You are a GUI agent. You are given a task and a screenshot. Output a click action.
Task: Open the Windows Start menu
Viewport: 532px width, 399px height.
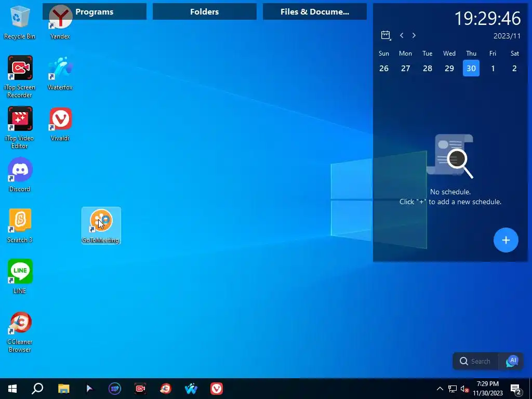[12, 389]
